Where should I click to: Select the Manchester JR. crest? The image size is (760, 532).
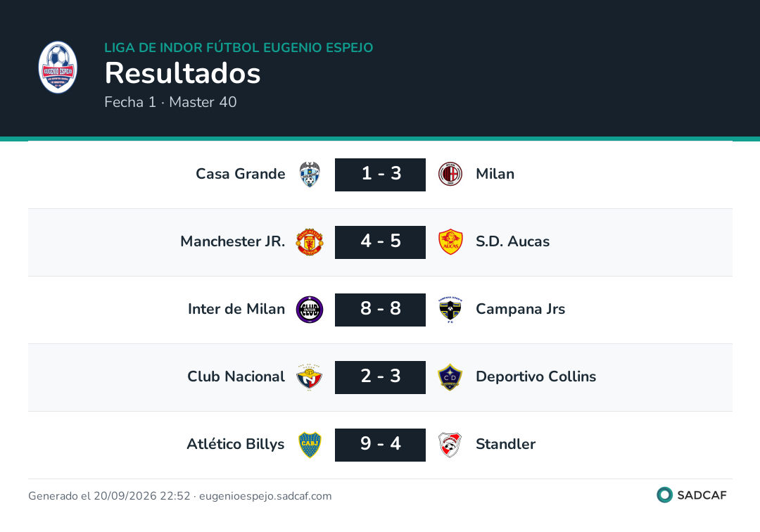[310, 242]
